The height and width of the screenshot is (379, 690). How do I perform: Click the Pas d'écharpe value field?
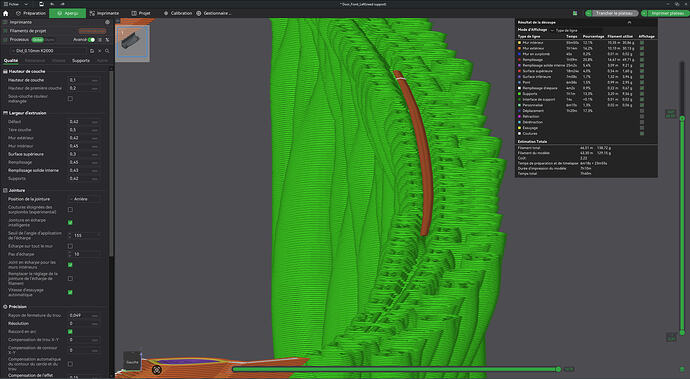[x=84, y=254]
